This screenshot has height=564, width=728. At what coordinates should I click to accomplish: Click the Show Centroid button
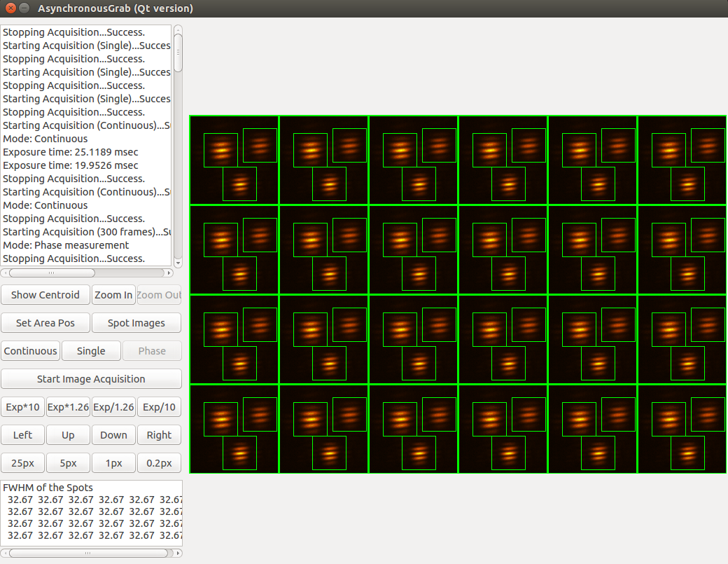pyautogui.click(x=45, y=295)
